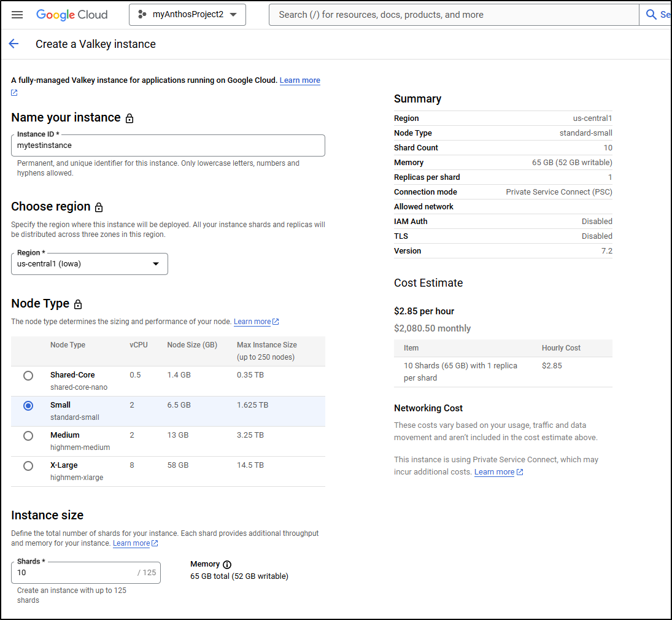Image resolution: width=672 pixels, height=620 pixels.
Task: Open Learn more link for node type
Action: 252,322
